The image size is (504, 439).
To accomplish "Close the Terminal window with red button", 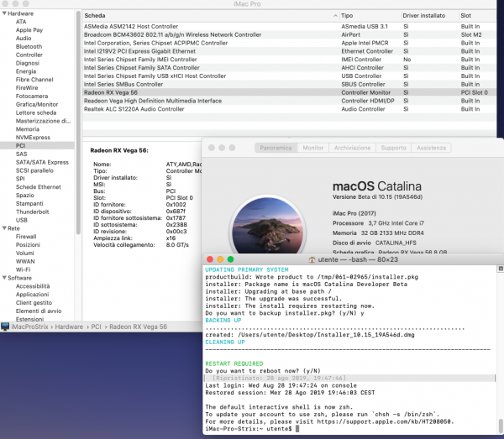I will (209, 260).
